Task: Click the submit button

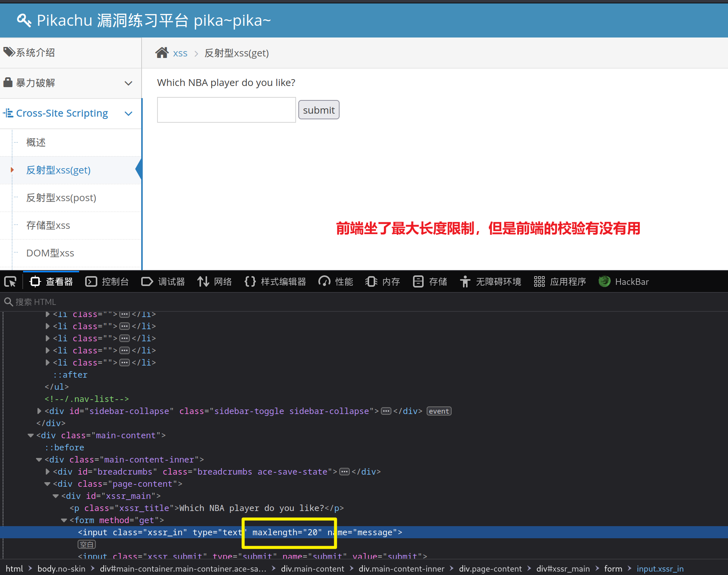Action: [x=319, y=110]
